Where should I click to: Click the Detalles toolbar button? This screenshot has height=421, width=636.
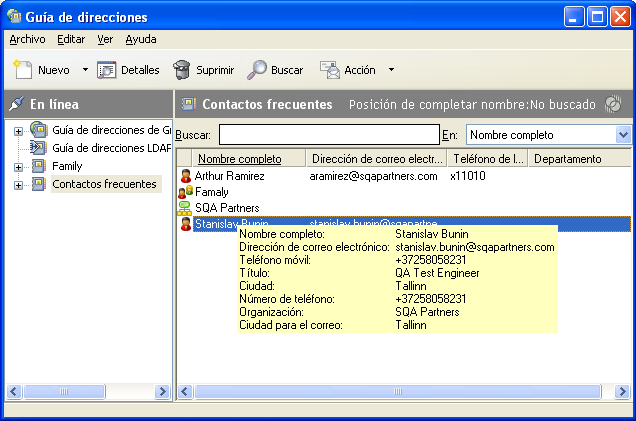coord(128,70)
